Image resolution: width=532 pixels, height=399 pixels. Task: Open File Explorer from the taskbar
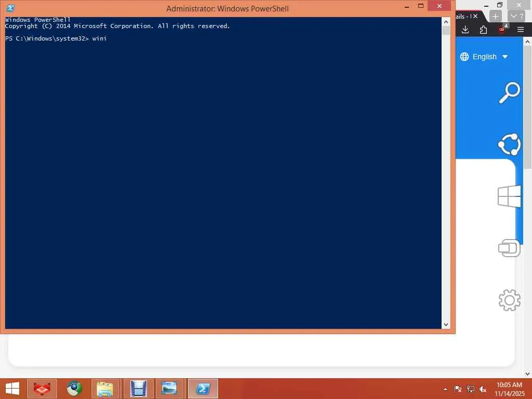105,389
